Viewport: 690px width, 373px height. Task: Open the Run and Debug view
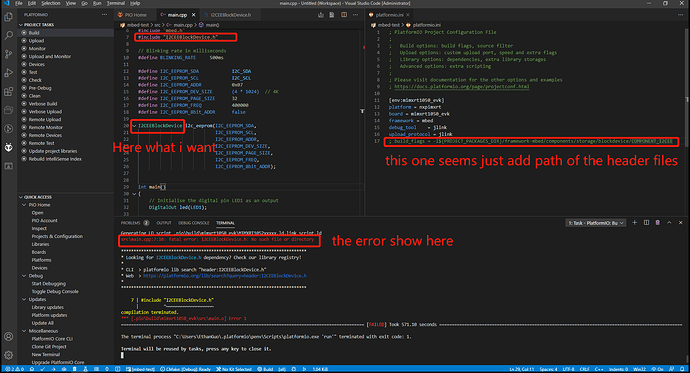[x=8, y=73]
